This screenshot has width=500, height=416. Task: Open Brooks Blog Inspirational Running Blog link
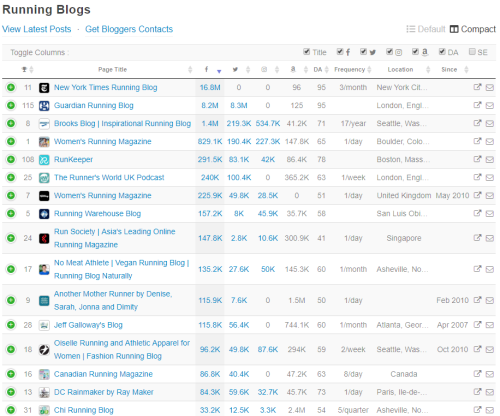coord(122,124)
